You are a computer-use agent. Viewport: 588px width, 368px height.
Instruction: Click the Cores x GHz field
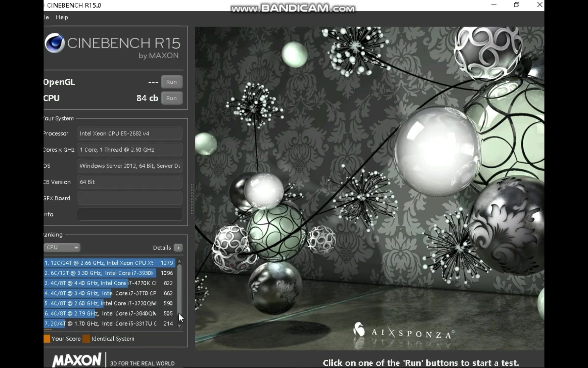pyautogui.click(x=130, y=150)
